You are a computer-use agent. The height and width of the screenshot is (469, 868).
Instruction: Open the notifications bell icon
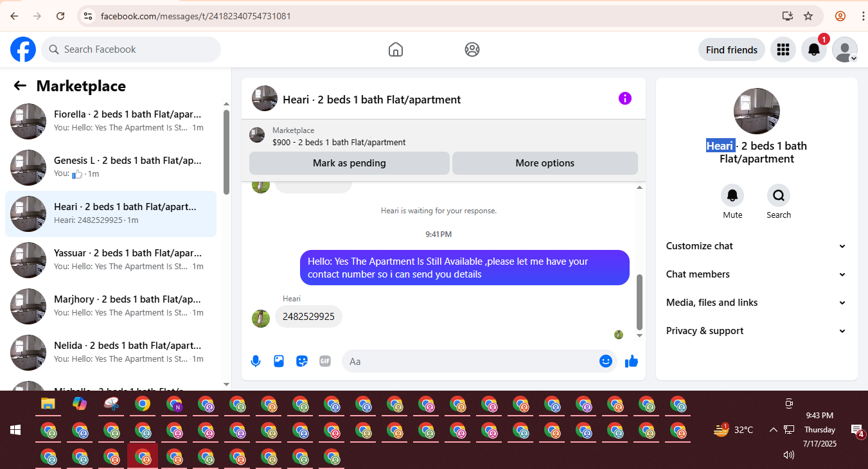[x=814, y=49]
